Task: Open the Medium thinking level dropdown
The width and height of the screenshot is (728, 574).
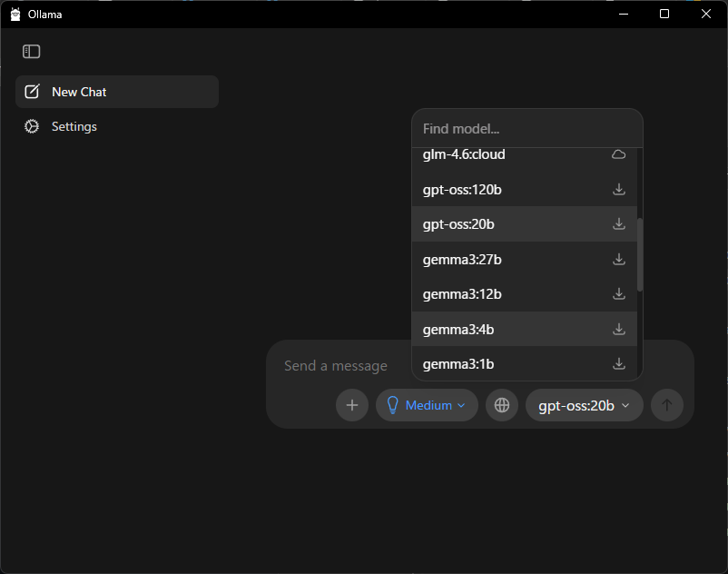Action: pos(427,405)
